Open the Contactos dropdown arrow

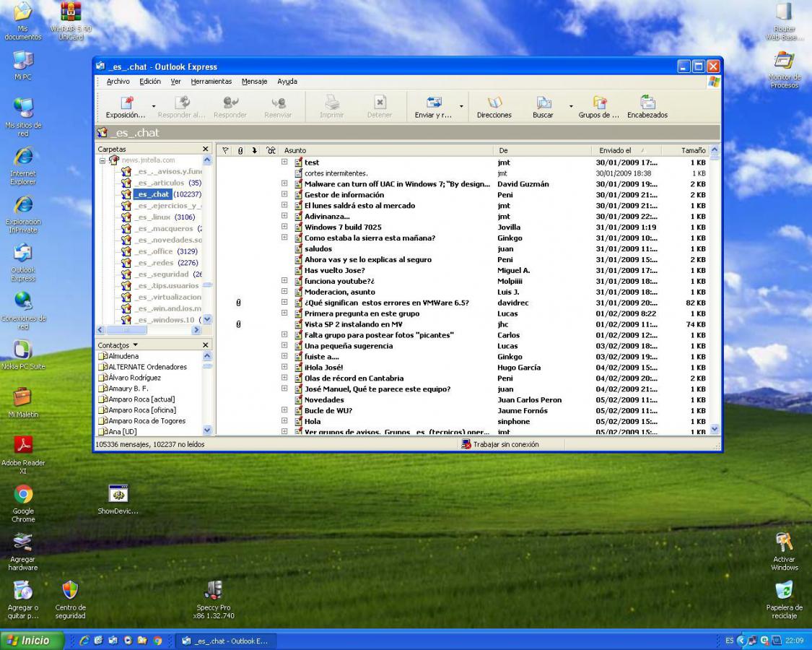(x=135, y=345)
